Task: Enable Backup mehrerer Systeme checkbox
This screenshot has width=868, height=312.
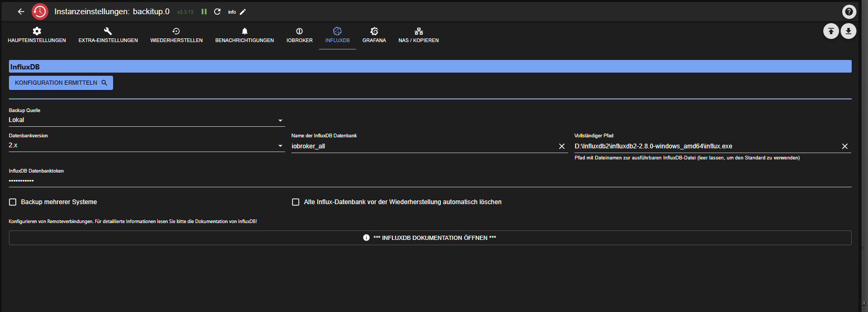Action: click(x=13, y=202)
